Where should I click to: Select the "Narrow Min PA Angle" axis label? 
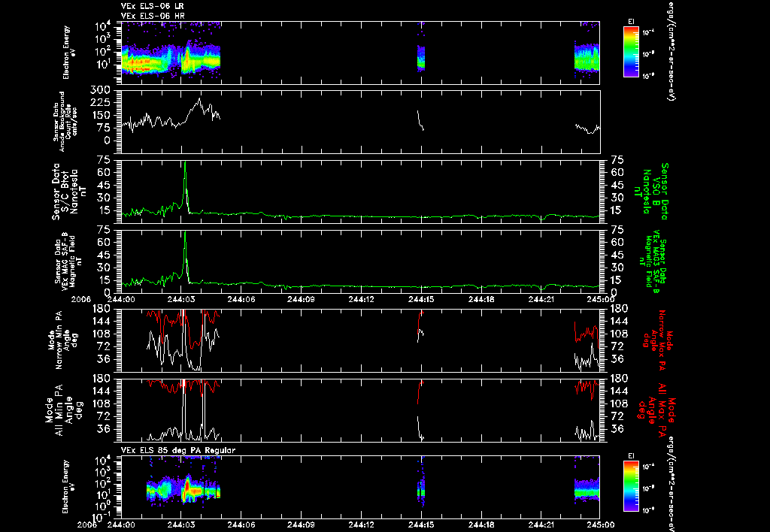(62, 342)
